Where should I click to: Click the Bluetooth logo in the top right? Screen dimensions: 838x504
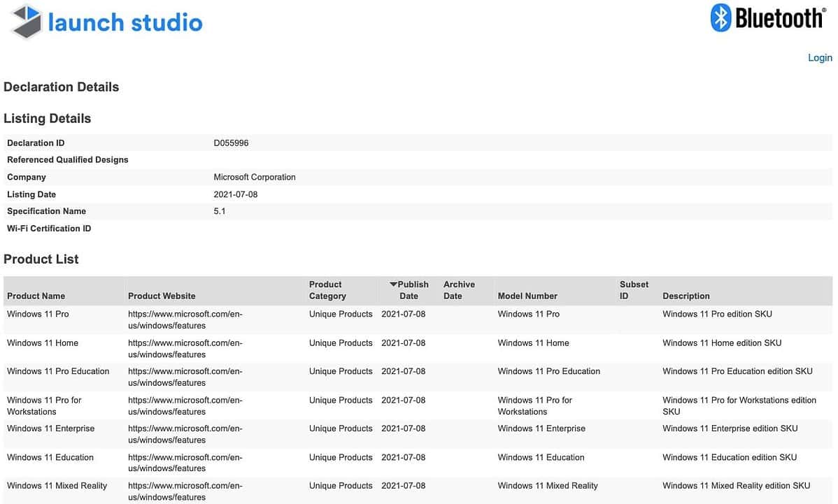767,19
